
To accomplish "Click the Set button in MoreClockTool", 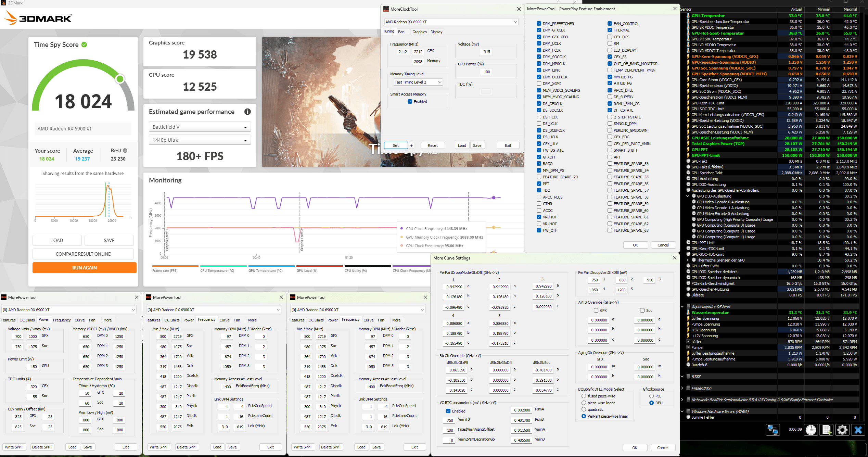I will point(396,145).
